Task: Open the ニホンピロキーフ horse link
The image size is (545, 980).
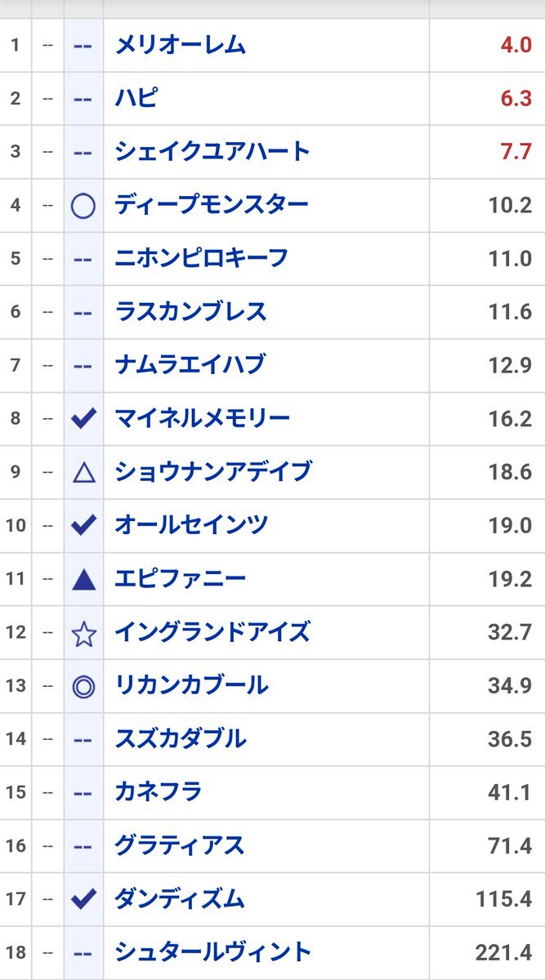Action: coord(202,258)
